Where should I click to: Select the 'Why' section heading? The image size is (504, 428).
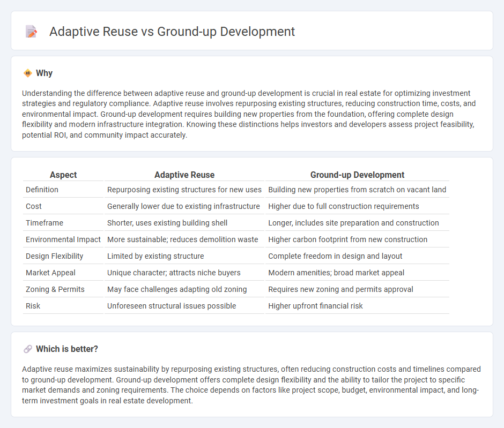(44, 73)
